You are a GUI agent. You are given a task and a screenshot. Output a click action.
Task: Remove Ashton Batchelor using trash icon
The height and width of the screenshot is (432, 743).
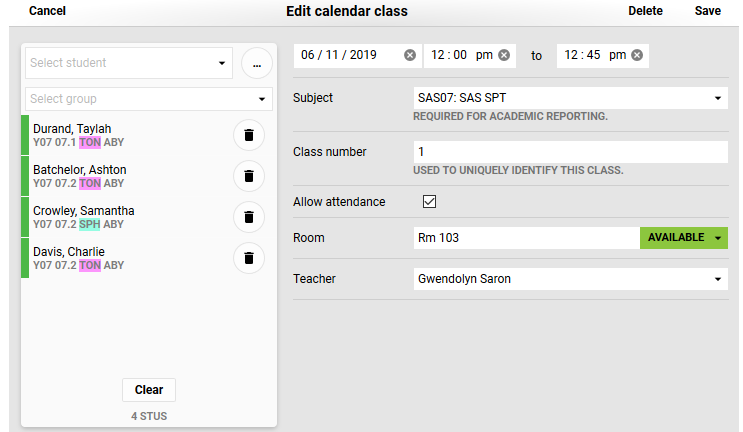tap(249, 176)
